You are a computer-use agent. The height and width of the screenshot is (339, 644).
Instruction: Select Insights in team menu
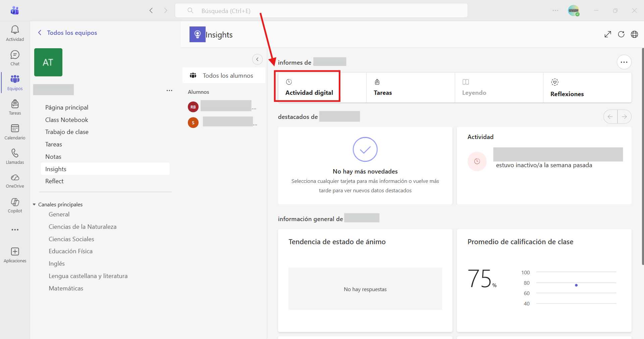(105, 169)
